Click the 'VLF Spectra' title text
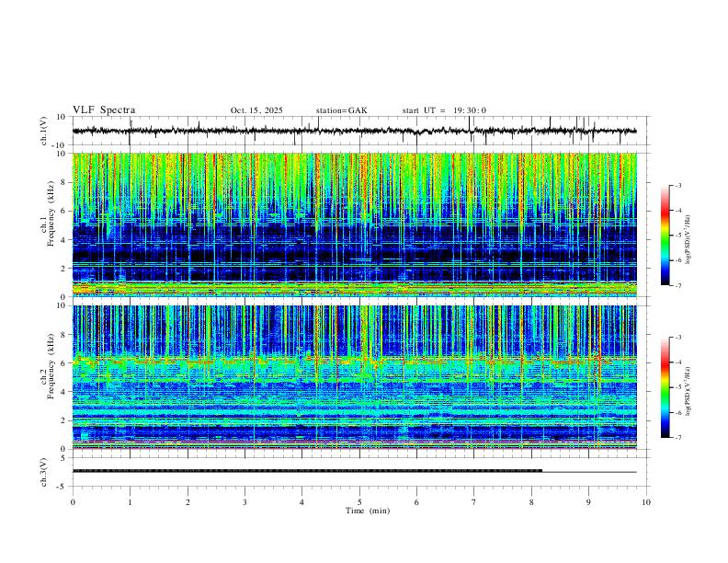 104,110
